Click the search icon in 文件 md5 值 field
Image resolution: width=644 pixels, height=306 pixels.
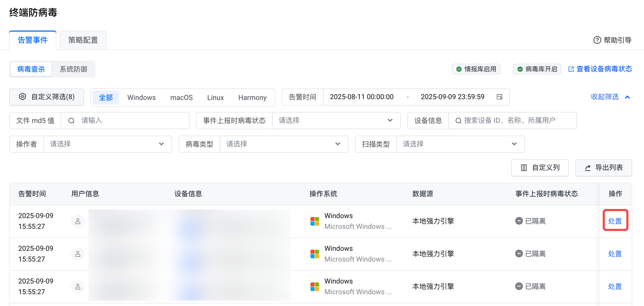pos(71,121)
